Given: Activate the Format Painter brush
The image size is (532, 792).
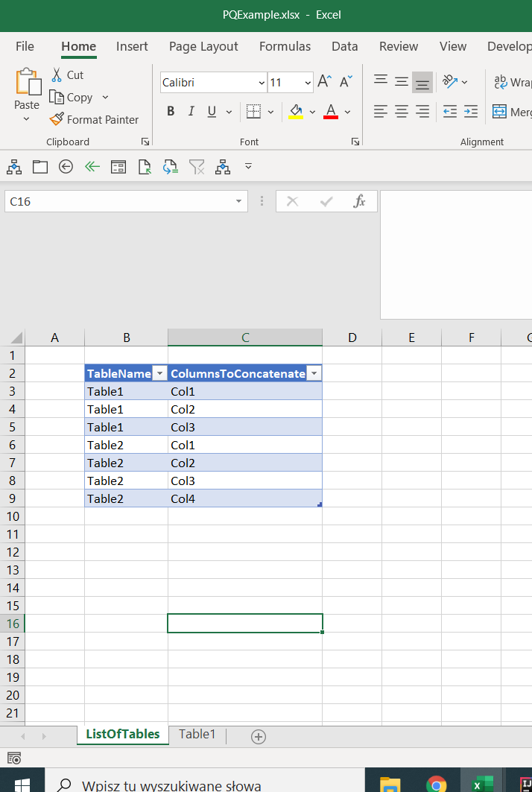Looking at the screenshot, I should [94, 119].
